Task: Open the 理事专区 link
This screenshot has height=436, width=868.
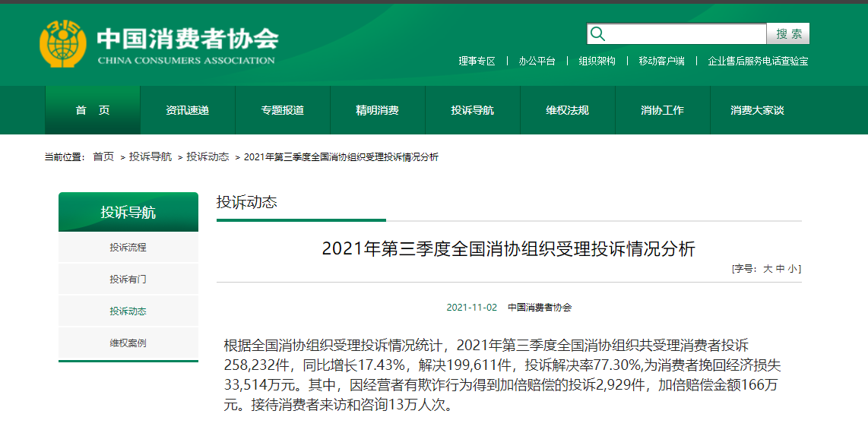Action: tap(477, 61)
